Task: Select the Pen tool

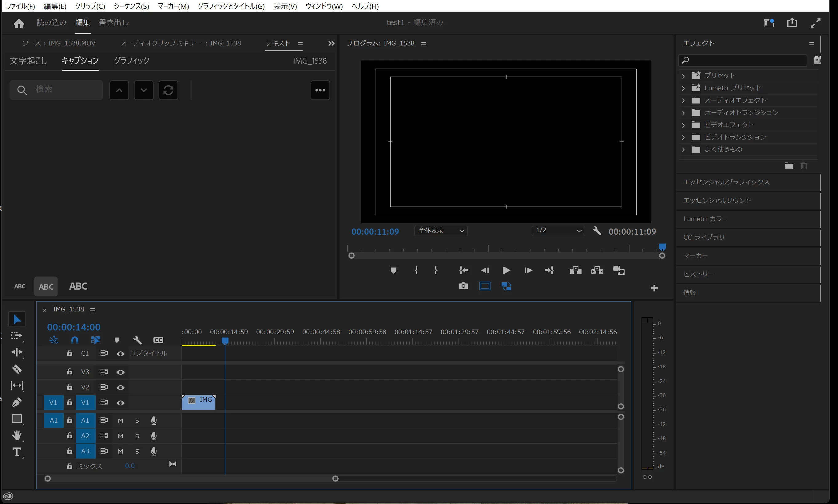Action: click(17, 402)
